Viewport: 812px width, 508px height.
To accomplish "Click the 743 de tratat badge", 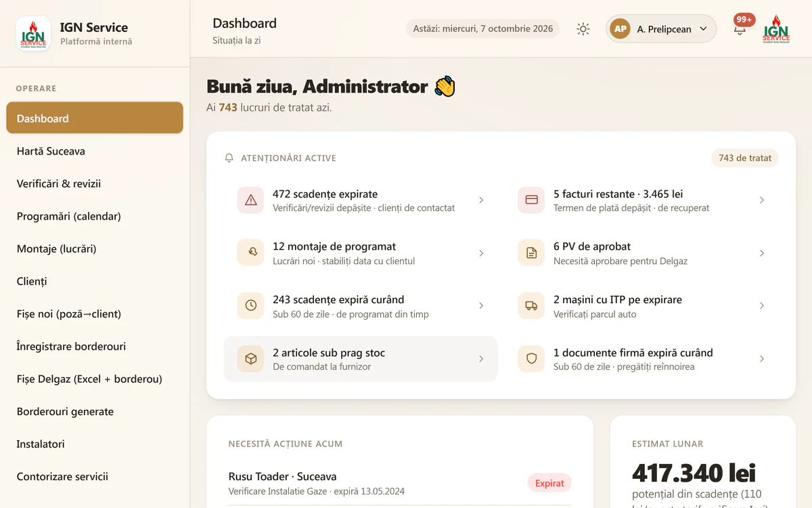I will 745,158.
